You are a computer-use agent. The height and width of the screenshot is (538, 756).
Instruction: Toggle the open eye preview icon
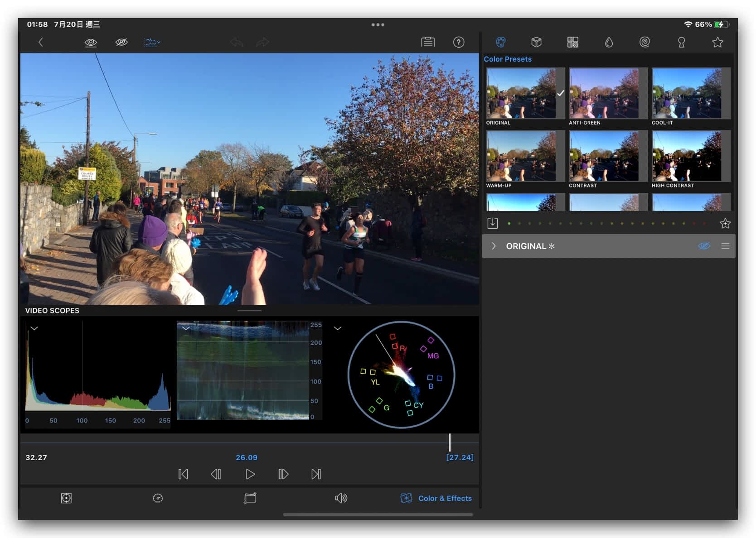click(x=91, y=42)
